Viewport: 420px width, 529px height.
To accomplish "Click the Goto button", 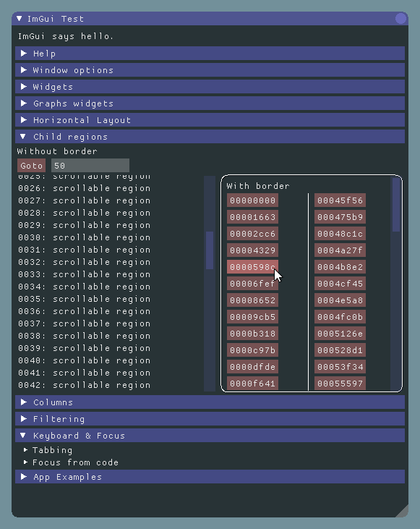I will pyautogui.click(x=31, y=166).
